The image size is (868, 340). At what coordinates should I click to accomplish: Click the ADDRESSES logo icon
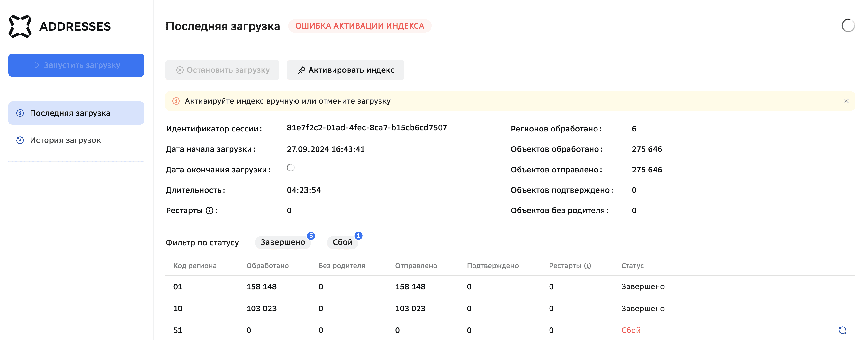[20, 26]
